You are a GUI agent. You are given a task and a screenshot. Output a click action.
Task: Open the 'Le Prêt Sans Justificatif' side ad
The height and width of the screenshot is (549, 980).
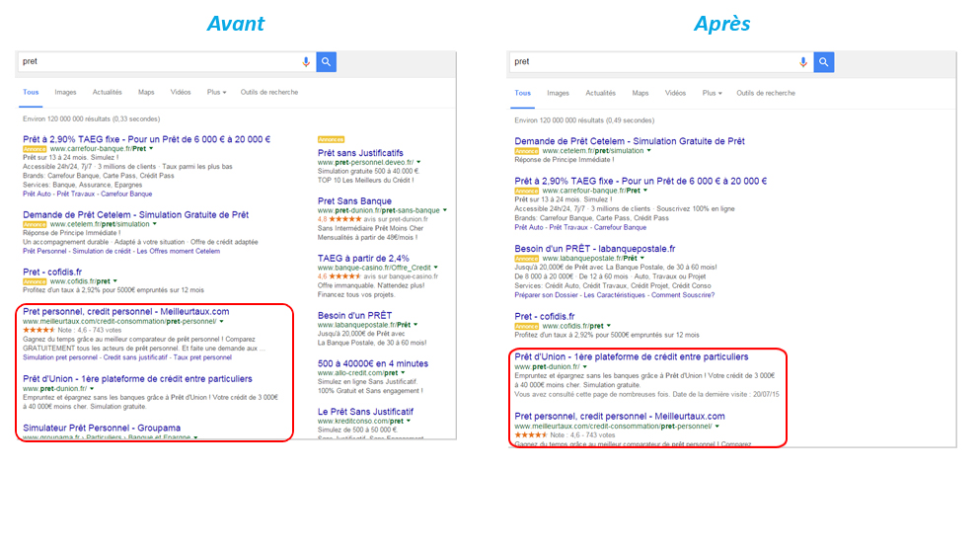click(x=365, y=412)
